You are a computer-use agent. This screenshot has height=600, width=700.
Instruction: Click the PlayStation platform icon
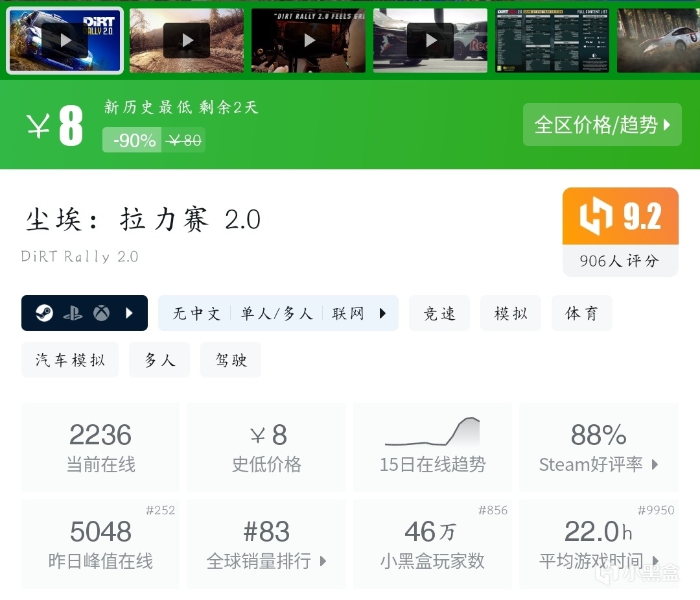click(73, 313)
